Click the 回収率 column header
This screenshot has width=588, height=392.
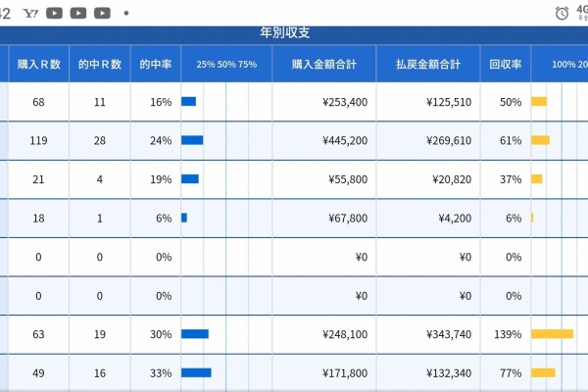point(505,64)
